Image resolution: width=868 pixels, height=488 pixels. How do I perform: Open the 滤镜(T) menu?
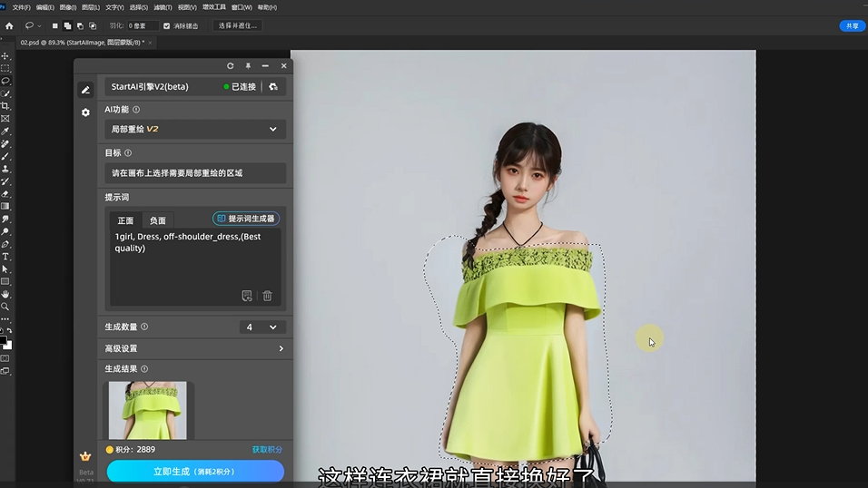(163, 8)
